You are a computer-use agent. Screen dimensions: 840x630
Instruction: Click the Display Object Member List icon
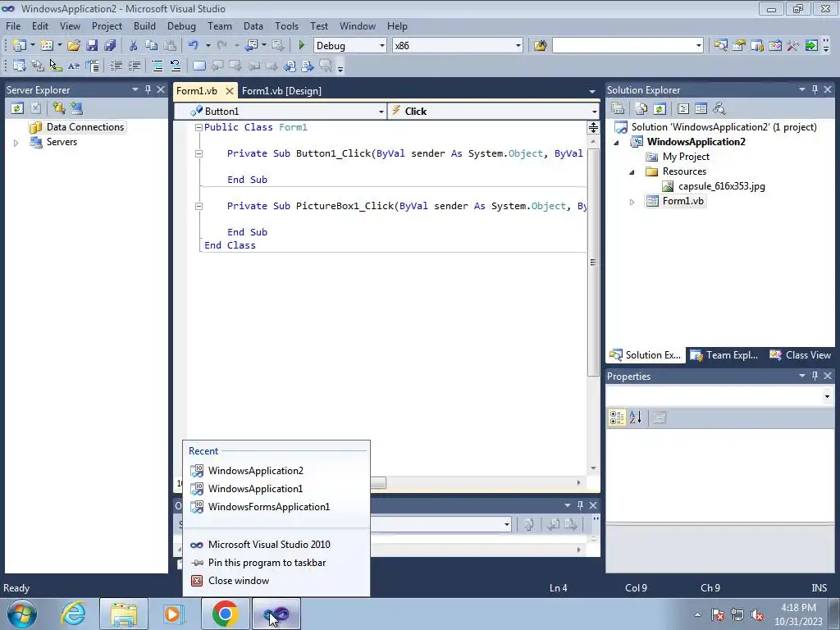point(20,66)
